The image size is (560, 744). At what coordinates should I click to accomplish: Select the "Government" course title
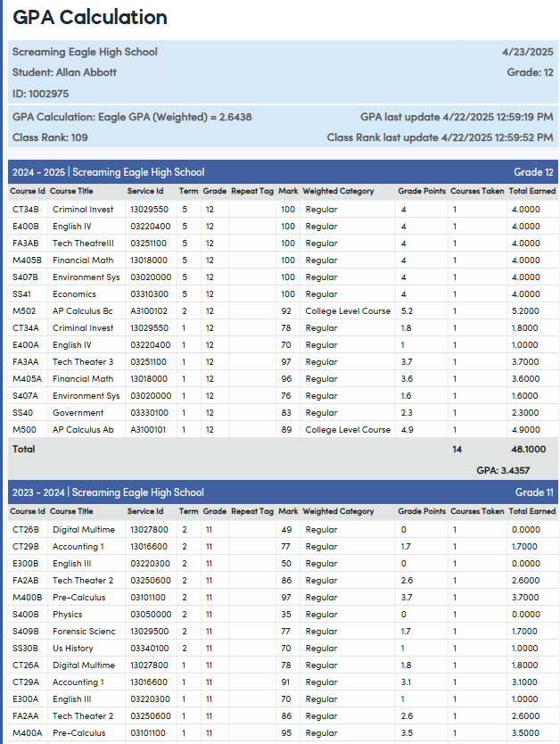(78, 413)
